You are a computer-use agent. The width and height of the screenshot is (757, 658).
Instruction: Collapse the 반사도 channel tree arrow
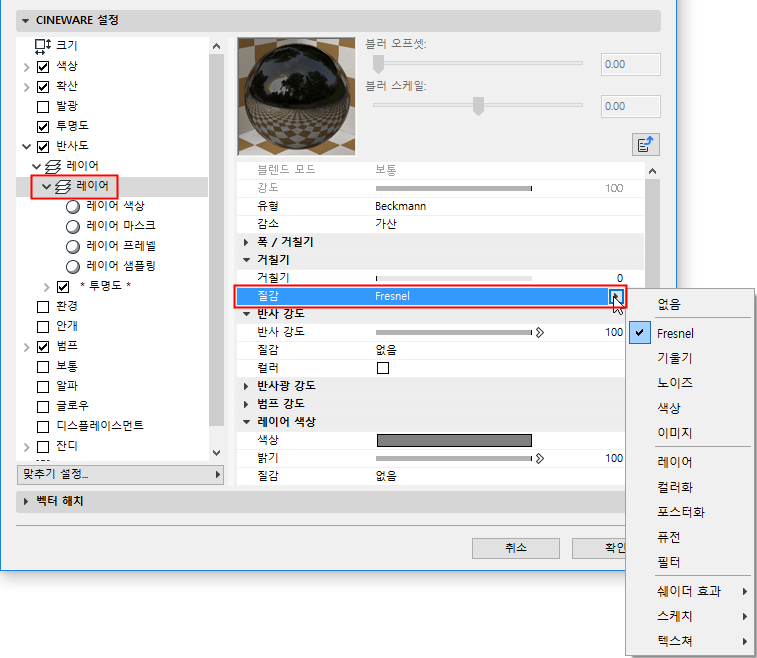coord(27,147)
